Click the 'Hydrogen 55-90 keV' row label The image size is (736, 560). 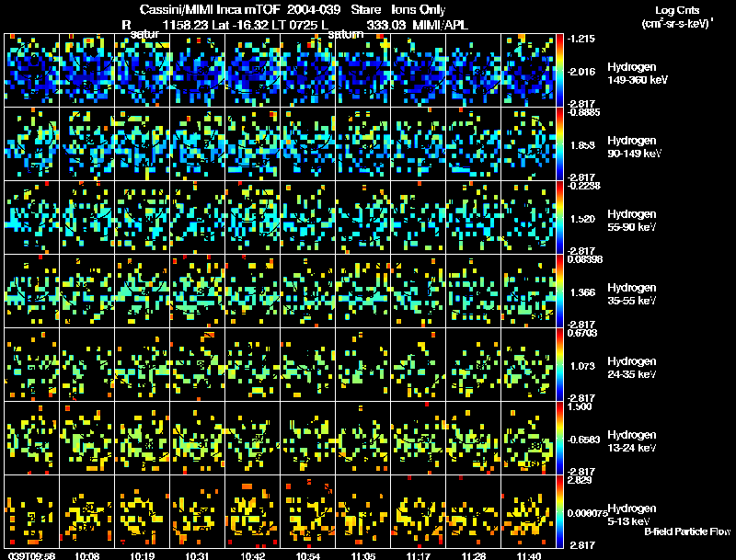pos(632,220)
